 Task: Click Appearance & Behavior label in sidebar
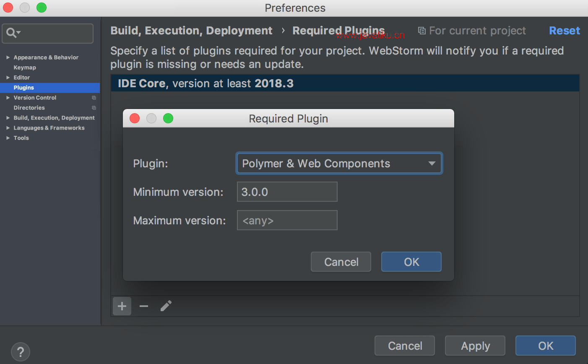[x=46, y=57]
